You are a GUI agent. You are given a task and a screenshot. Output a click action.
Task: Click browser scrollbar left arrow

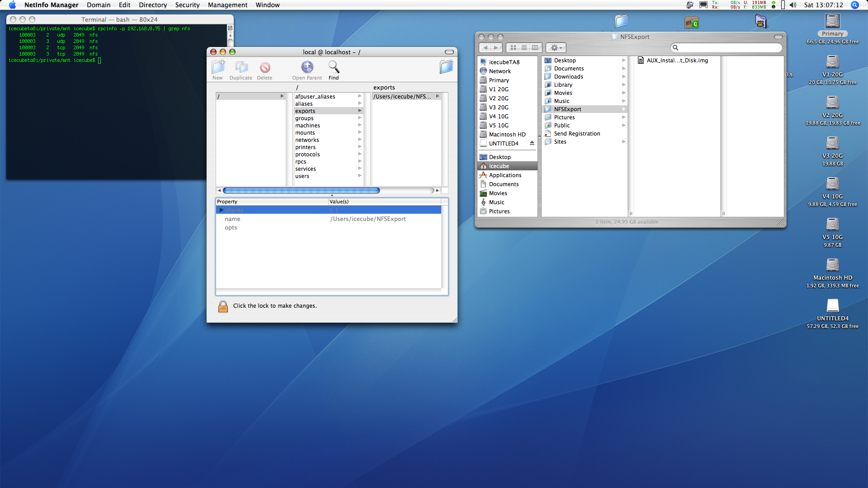point(219,191)
